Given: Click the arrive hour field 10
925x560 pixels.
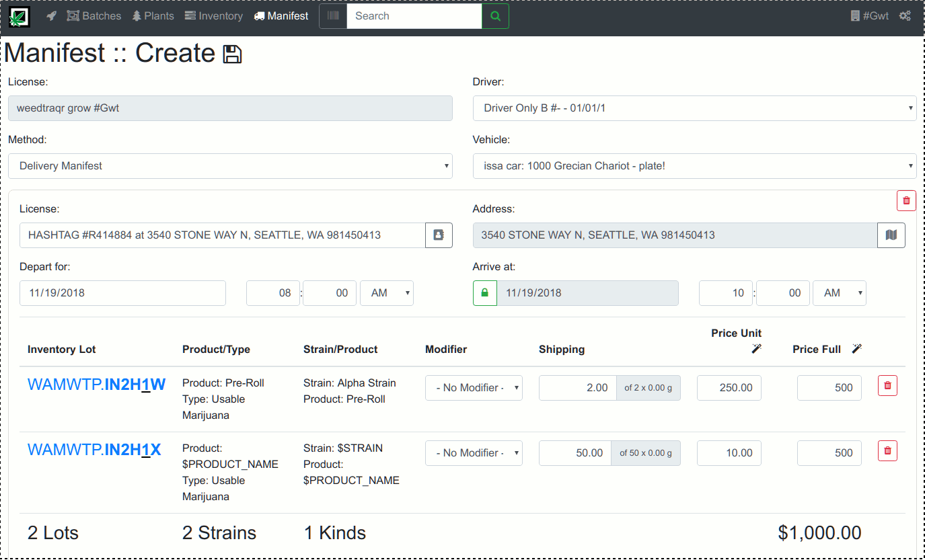Looking at the screenshot, I should (x=726, y=293).
